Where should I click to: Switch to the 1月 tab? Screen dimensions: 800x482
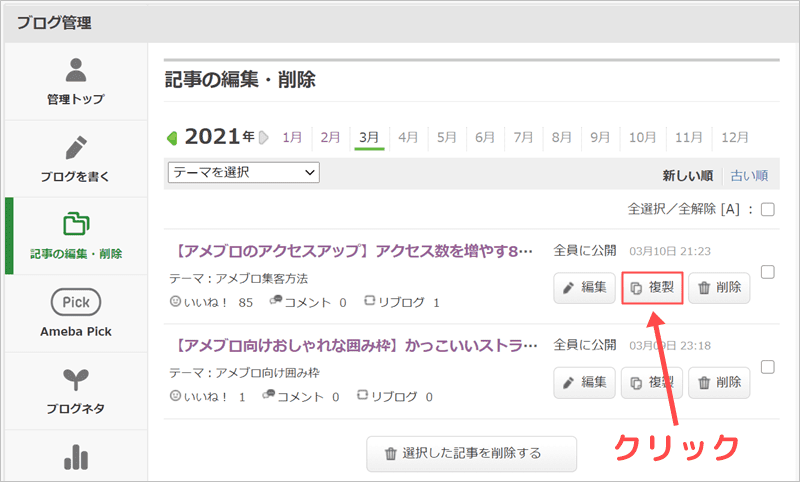pyautogui.click(x=292, y=137)
